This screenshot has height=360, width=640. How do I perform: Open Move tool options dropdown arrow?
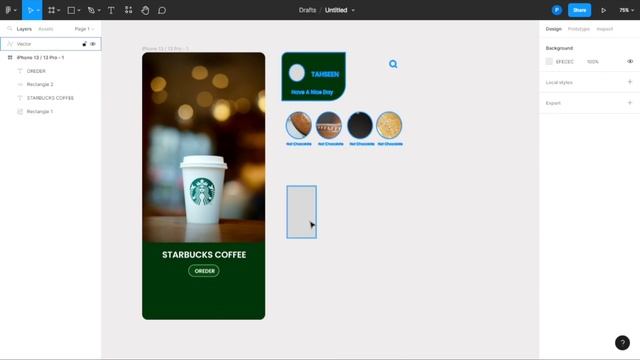[38, 11]
